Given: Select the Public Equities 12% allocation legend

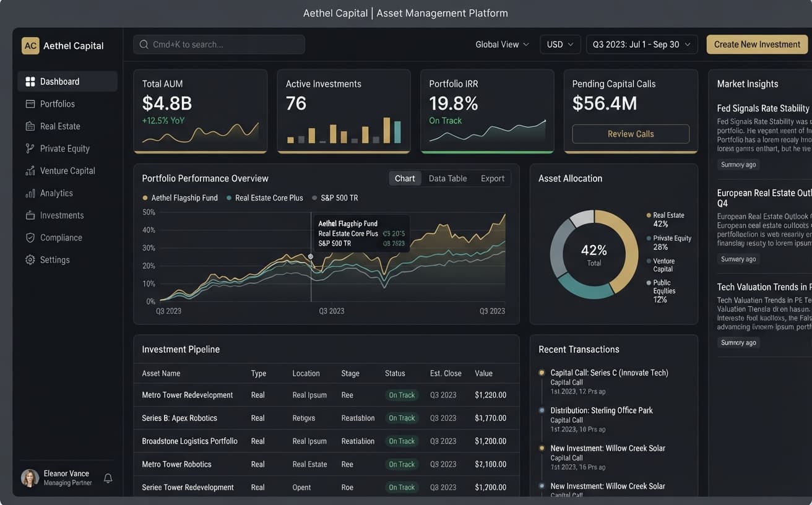Looking at the screenshot, I should point(661,291).
